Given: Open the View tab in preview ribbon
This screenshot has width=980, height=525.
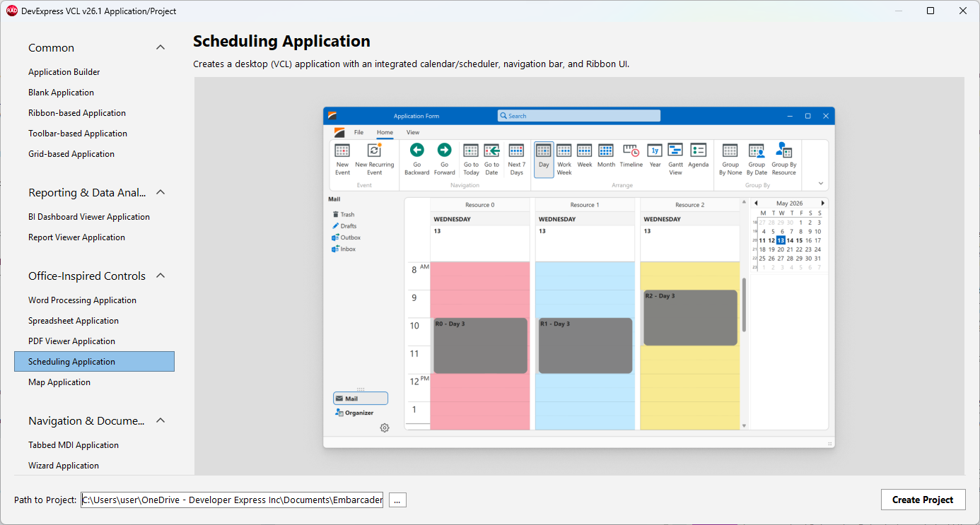Looking at the screenshot, I should point(413,132).
